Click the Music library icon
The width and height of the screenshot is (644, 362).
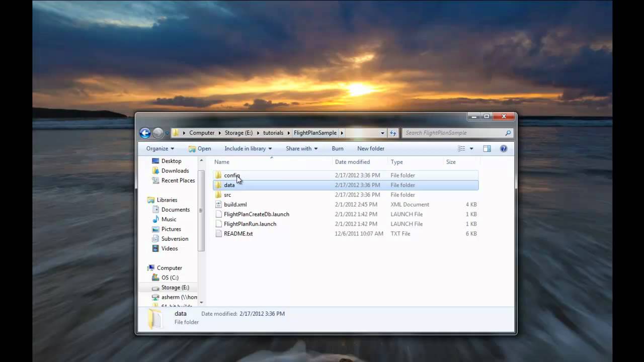point(155,219)
